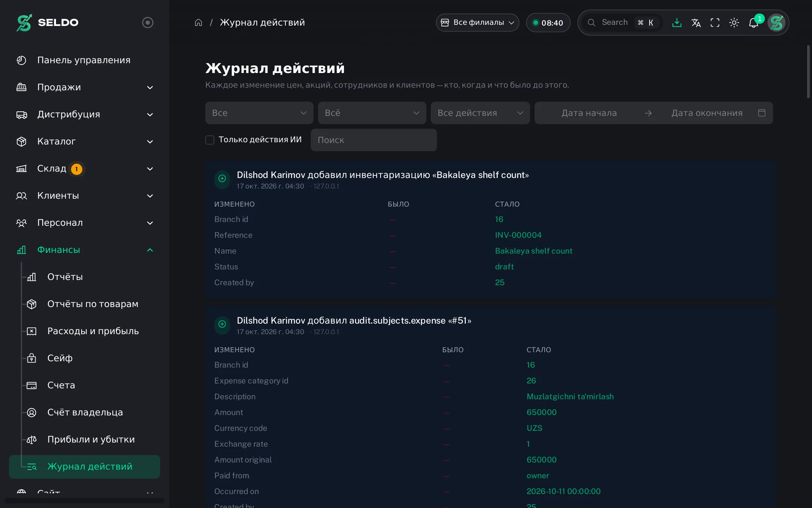
Task: Click the INV-000004 reference value
Action: click(518, 235)
